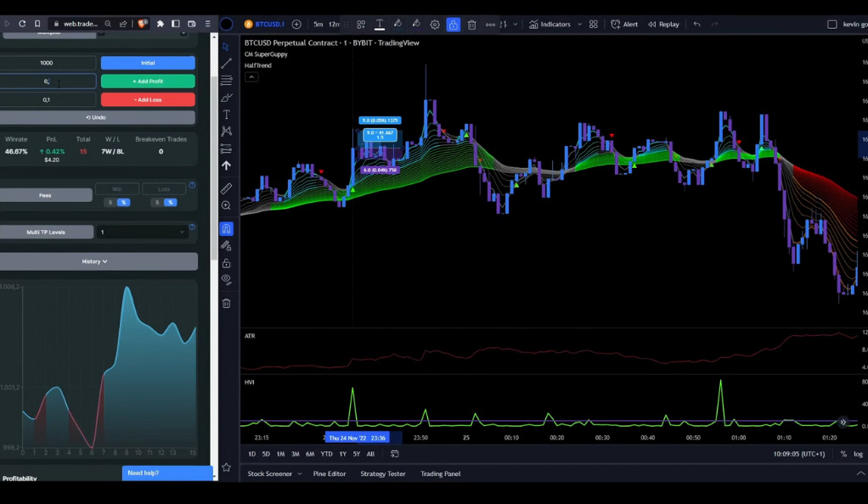Select the brush drawing tool

[x=226, y=98]
